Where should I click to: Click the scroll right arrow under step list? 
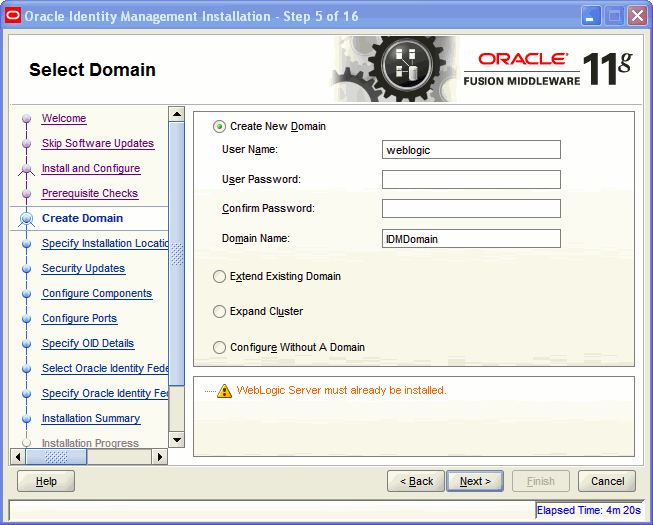pyautogui.click(x=160, y=457)
